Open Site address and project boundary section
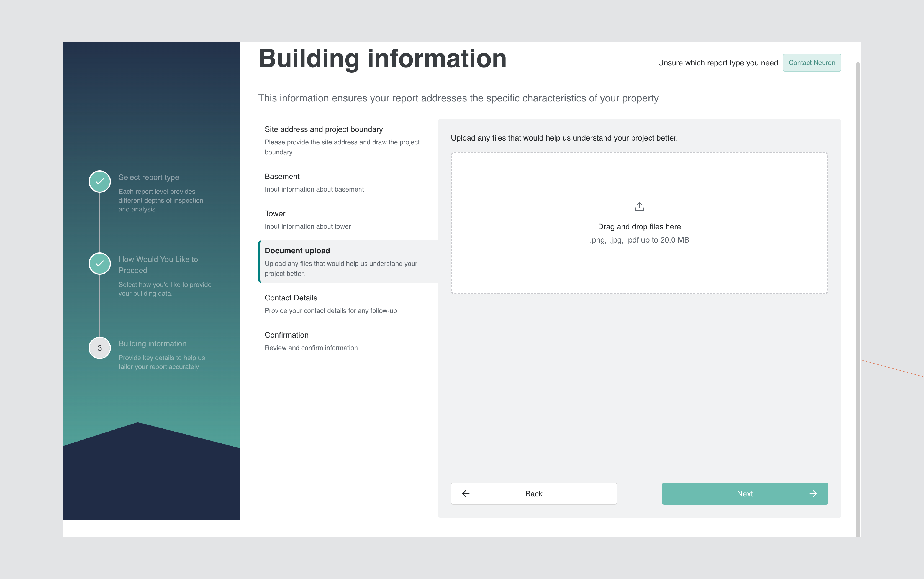Screen dimensions: 924x579 click(323, 129)
